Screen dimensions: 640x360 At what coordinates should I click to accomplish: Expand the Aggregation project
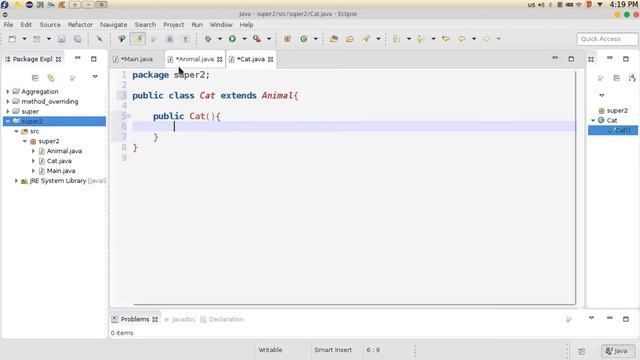click(x=8, y=91)
